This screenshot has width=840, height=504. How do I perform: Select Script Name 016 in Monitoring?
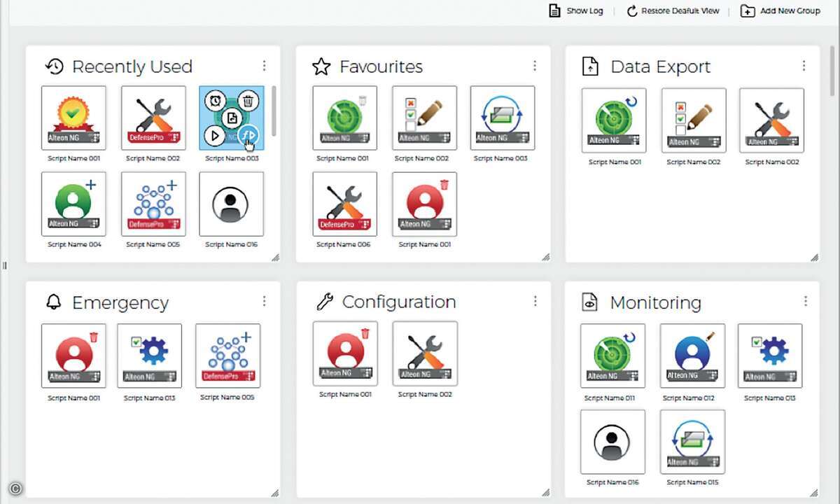point(613,442)
